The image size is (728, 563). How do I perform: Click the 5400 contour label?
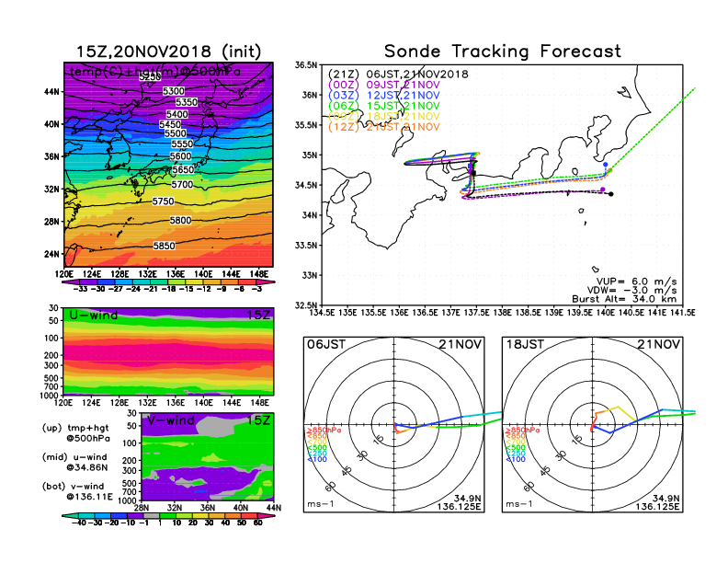[176, 114]
